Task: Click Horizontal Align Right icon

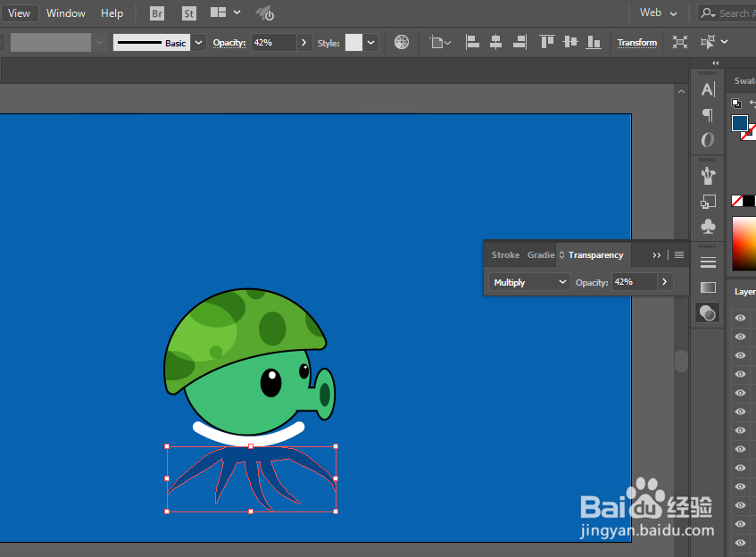Action: pos(519,43)
